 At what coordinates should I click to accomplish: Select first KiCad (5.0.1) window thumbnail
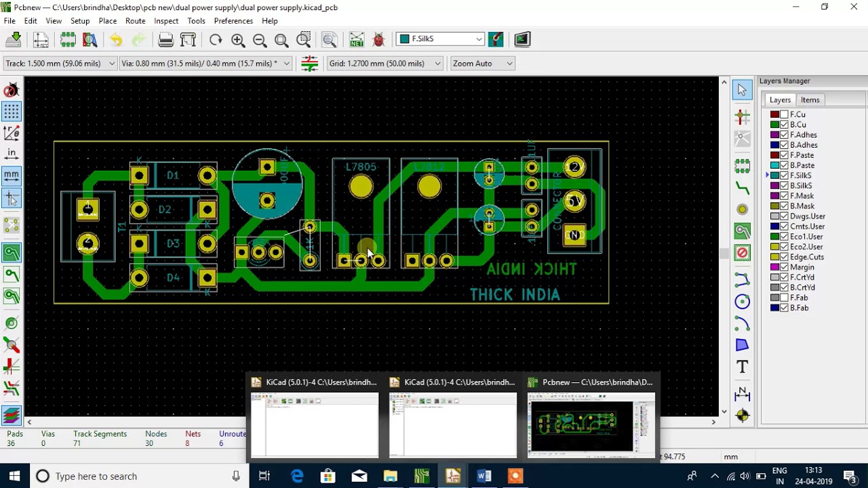pos(315,426)
